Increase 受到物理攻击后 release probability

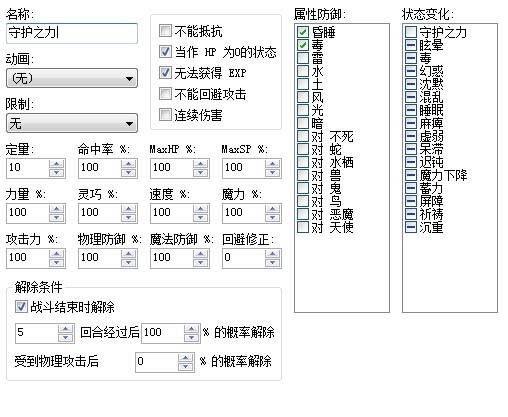185,358
